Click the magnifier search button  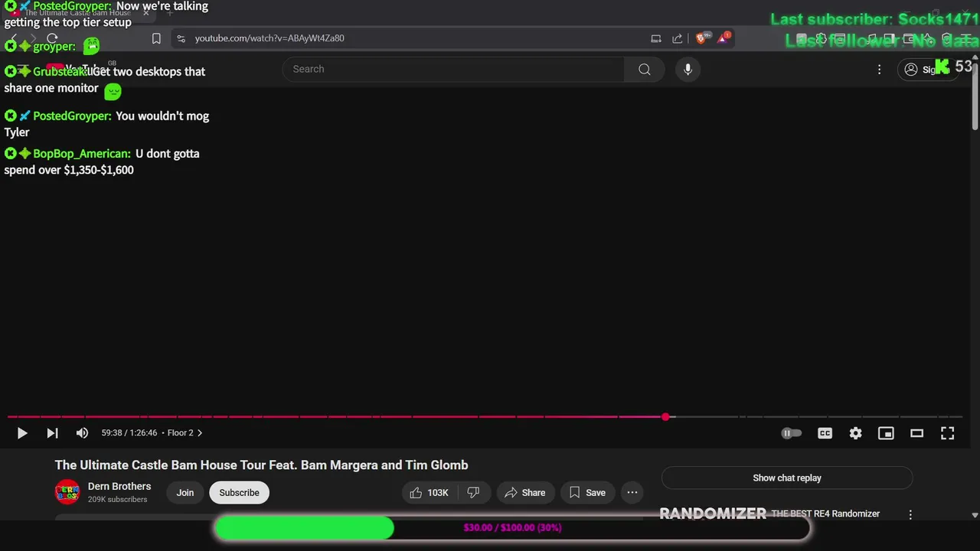(644, 69)
